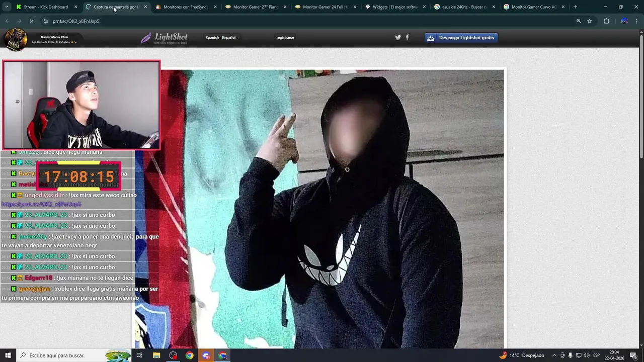Viewport: 644px width, 362px height.
Task: Click the 17:08:15 timer overlay
Action: [x=78, y=177]
